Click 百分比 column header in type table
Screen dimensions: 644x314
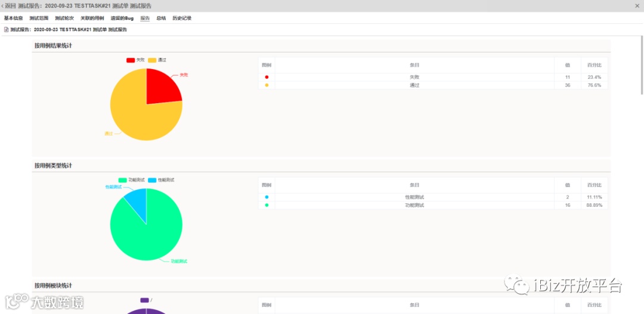[595, 185]
